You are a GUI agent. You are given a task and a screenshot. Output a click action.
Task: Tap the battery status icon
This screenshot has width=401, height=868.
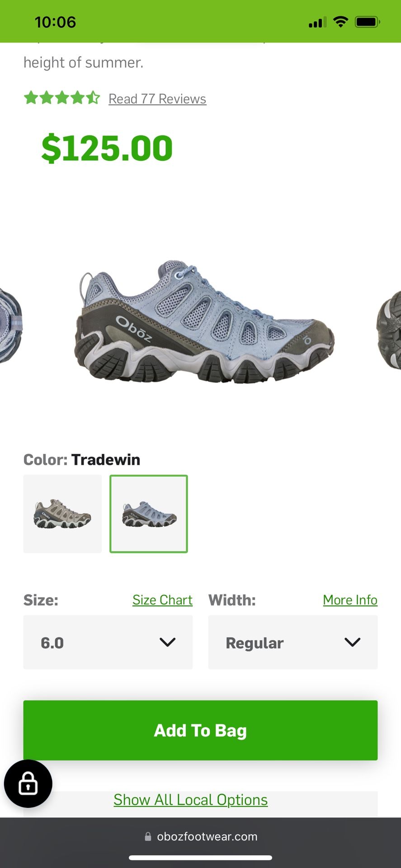point(367,22)
